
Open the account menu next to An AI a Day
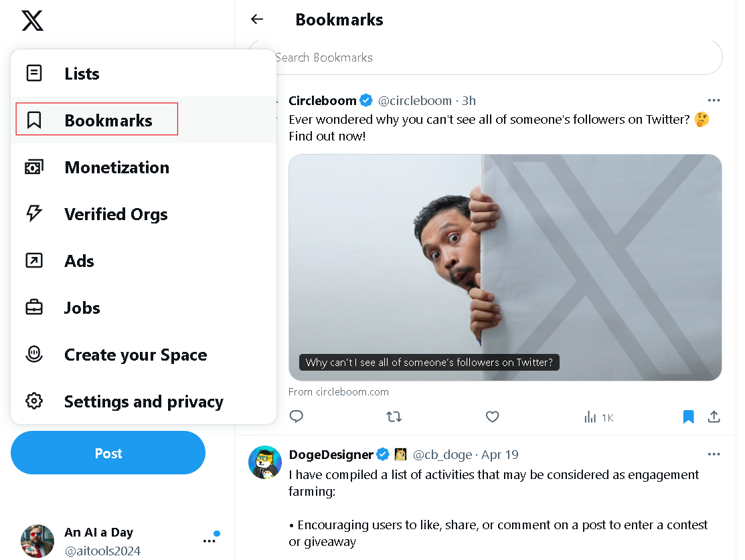[210, 541]
